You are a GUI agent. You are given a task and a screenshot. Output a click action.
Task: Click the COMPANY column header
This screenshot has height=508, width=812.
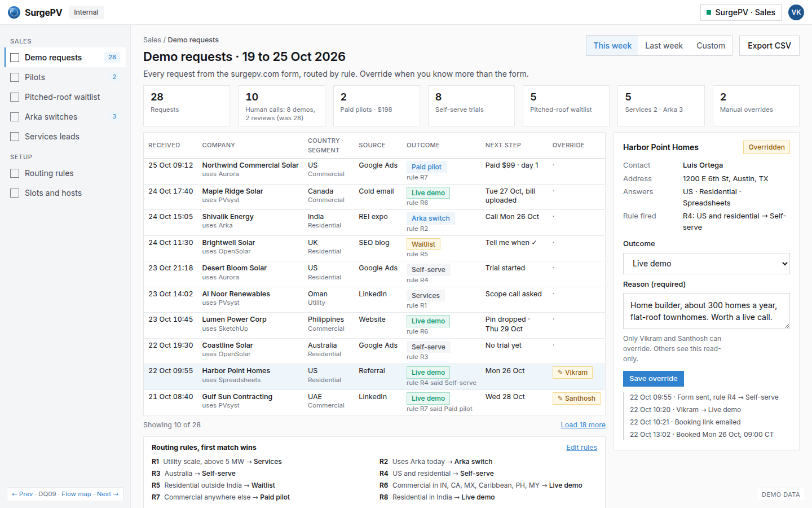pyautogui.click(x=219, y=146)
